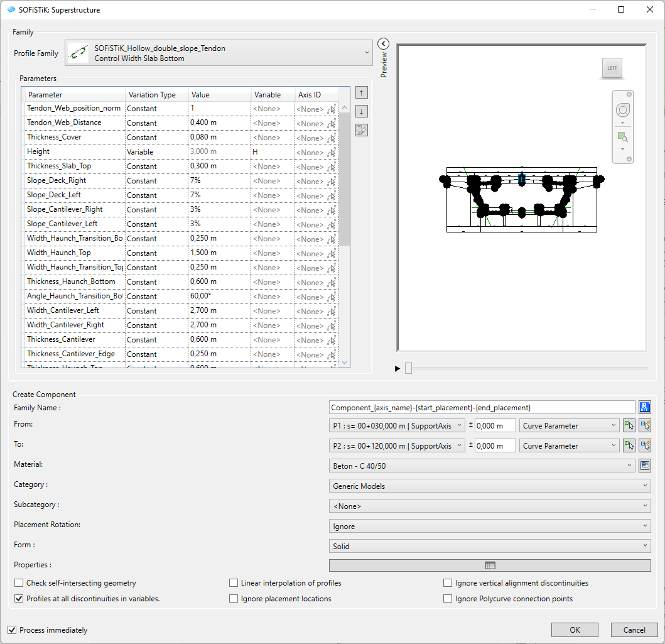Open From placement P1 dropdown
The height and width of the screenshot is (644, 665).
(x=396, y=425)
